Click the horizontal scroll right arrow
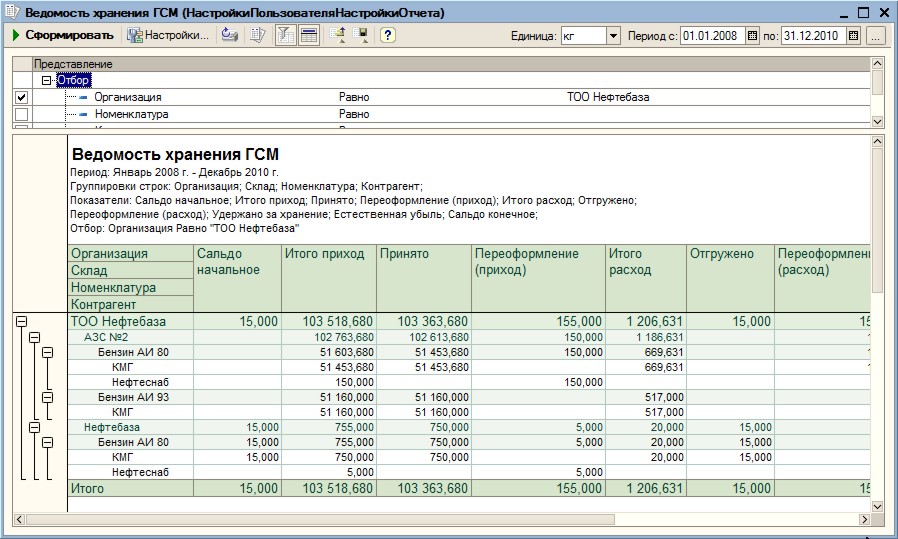 coord(864,520)
